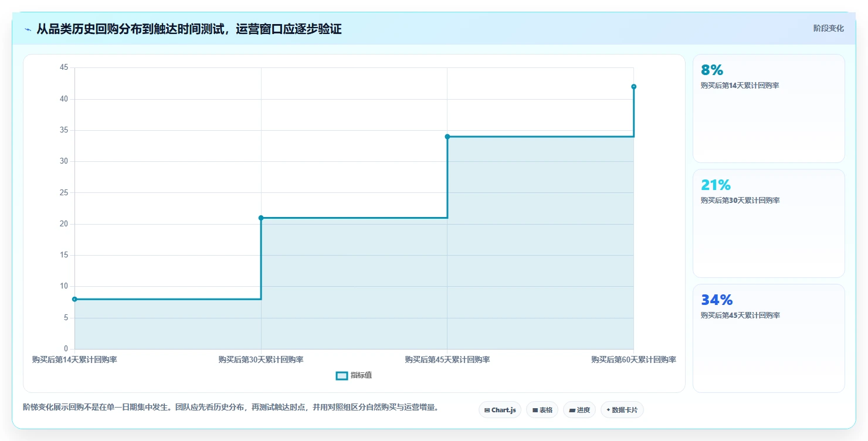Click the data point at value 8
This screenshot has height=441, width=868.
coord(74,299)
